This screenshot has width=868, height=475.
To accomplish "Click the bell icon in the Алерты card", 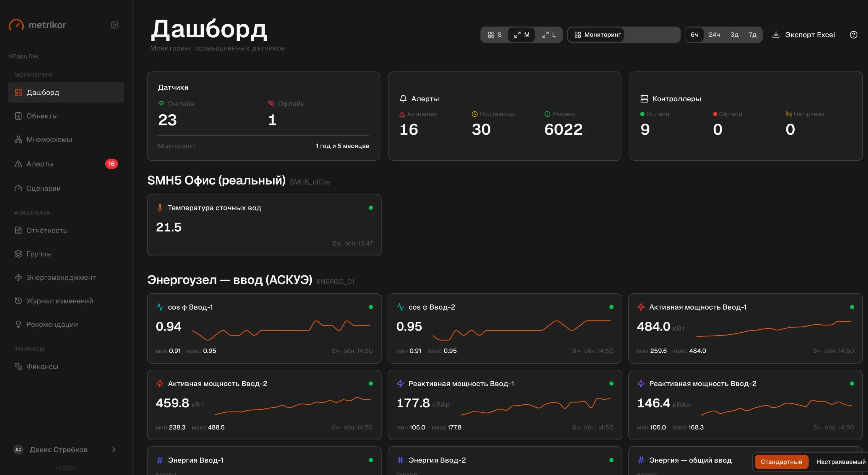I will tap(403, 99).
